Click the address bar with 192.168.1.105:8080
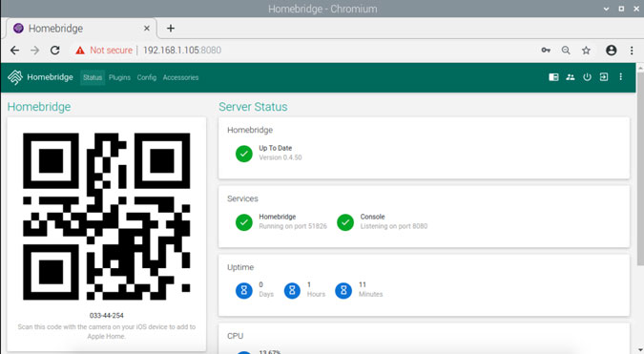644x354 pixels. [x=182, y=51]
